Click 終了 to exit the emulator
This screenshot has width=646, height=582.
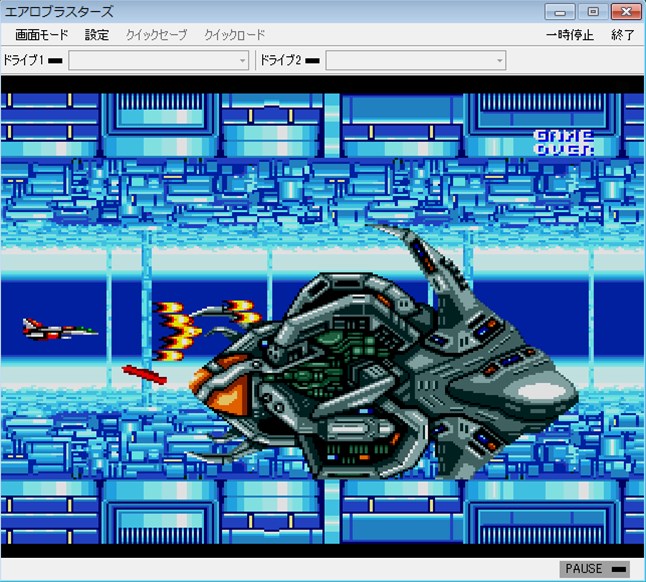[x=623, y=35]
